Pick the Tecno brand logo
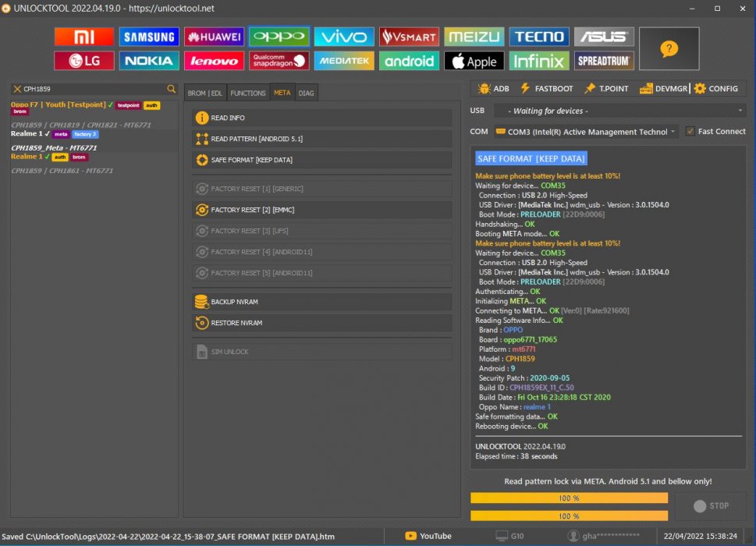This screenshot has width=756, height=546. (x=539, y=37)
